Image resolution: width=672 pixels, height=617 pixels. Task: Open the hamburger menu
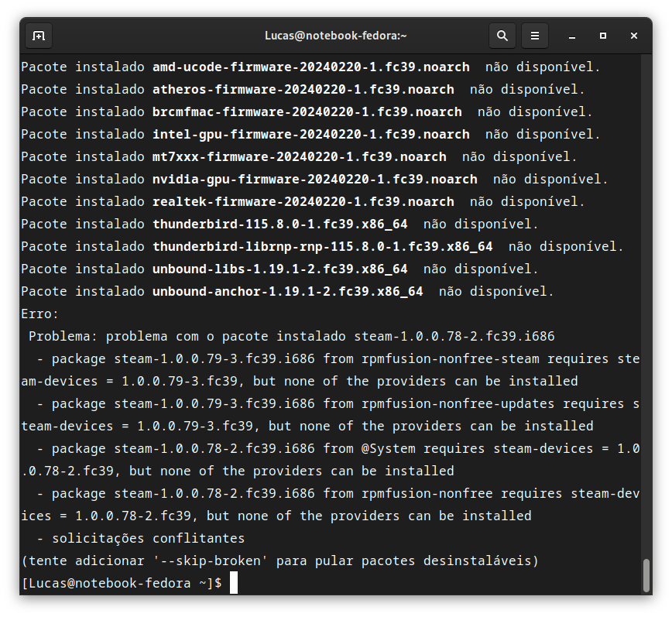tap(535, 36)
